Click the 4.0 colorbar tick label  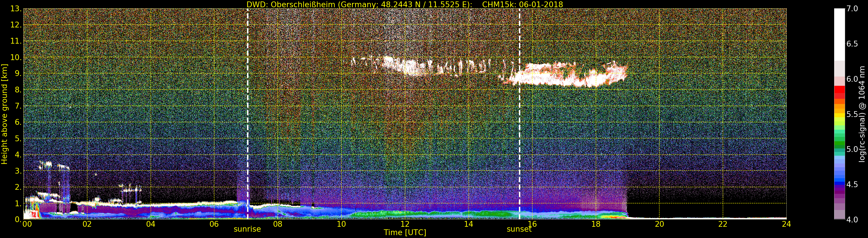(852, 220)
